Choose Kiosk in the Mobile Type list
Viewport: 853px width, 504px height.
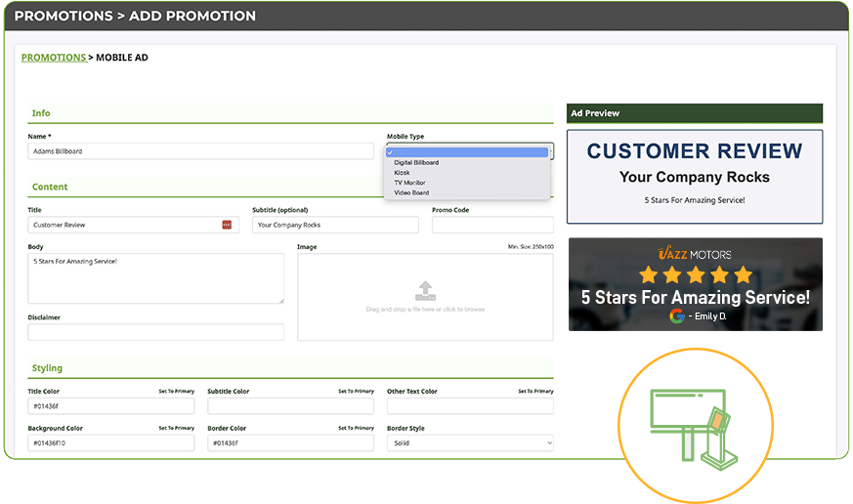402,173
